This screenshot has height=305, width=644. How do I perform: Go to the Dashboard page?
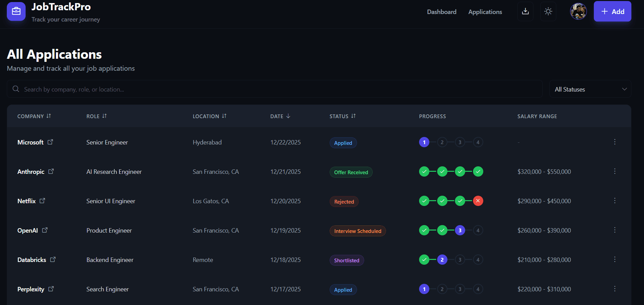[442, 12]
